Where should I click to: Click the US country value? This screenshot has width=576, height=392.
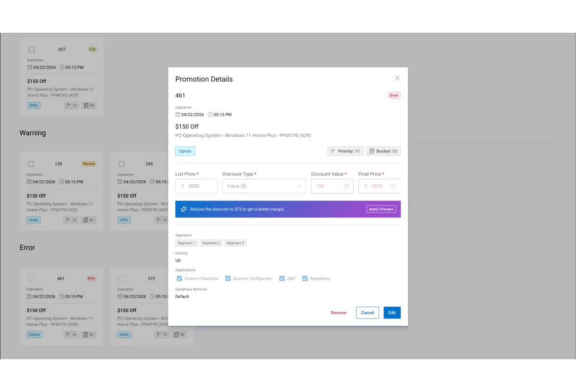point(178,261)
